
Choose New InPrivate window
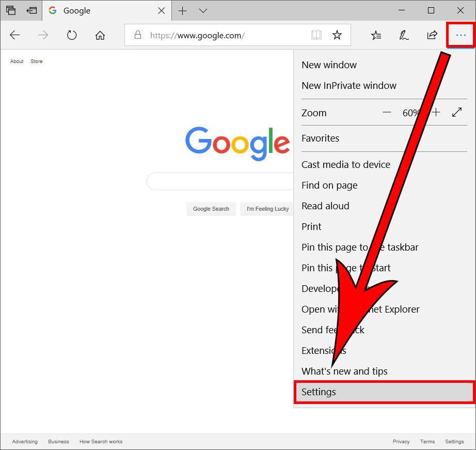349,86
